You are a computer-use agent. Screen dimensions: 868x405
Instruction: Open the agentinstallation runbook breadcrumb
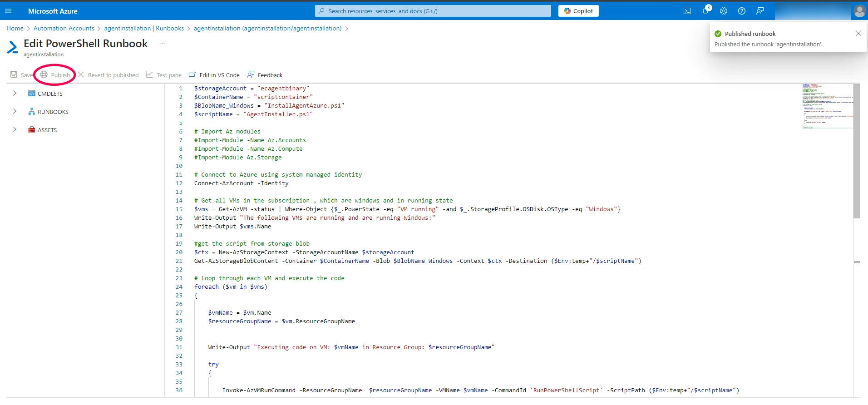(268, 28)
